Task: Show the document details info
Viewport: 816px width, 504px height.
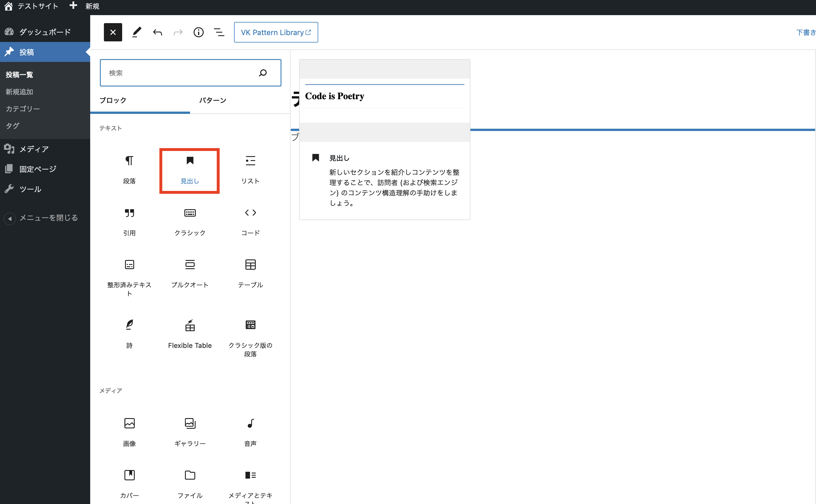Action: tap(198, 32)
